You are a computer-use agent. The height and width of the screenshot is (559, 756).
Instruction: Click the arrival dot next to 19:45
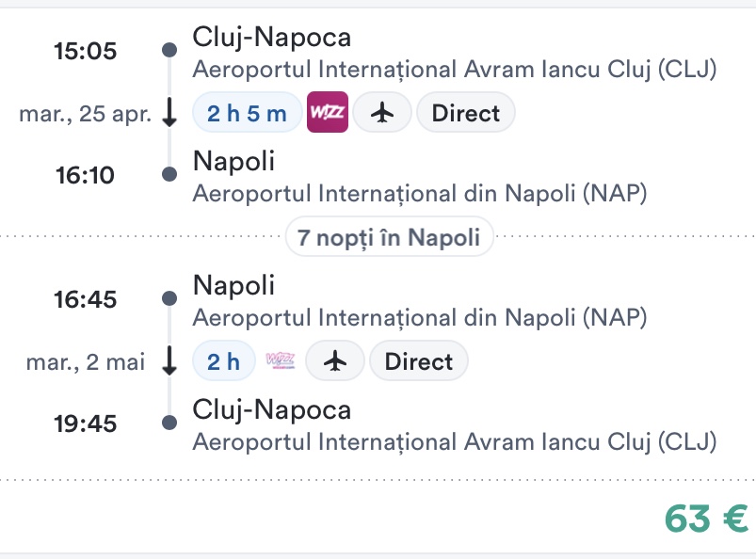(x=169, y=423)
